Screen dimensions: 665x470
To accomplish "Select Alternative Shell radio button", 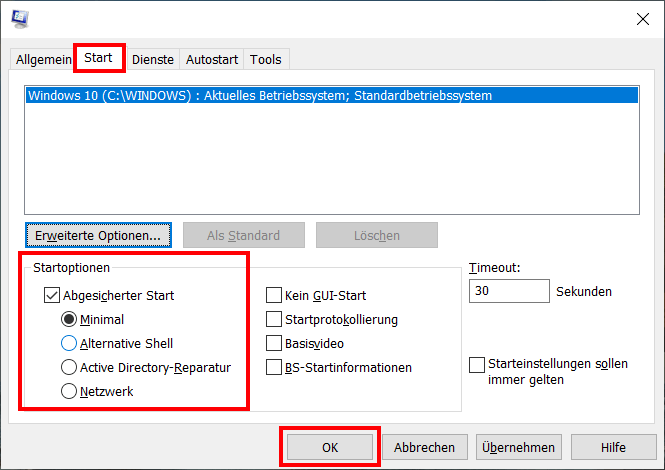I will tap(69, 343).
